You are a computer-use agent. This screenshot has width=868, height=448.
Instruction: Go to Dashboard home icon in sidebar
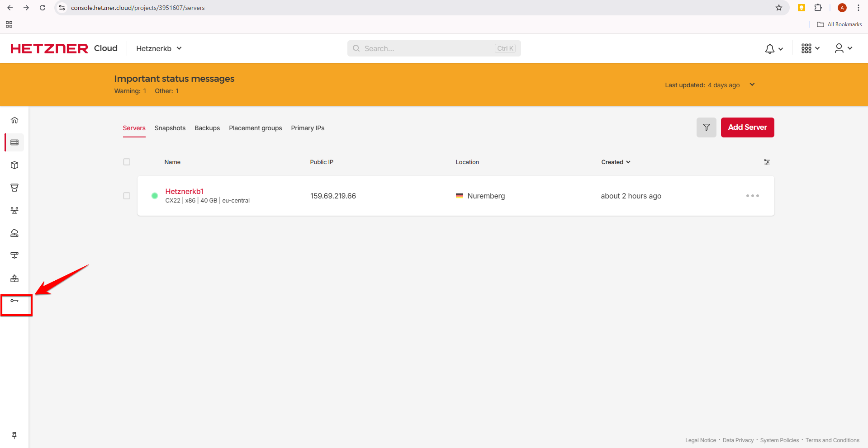tap(14, 120)
